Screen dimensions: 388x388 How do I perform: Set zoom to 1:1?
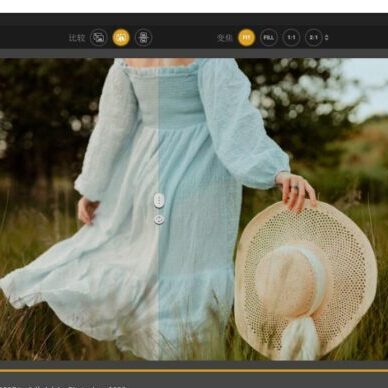[291, 37]
